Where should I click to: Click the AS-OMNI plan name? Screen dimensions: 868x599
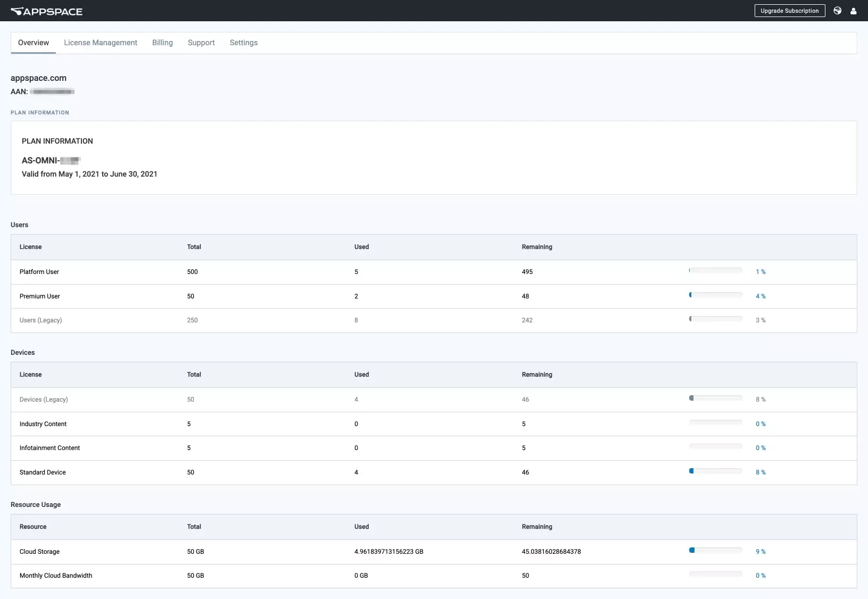51,160
